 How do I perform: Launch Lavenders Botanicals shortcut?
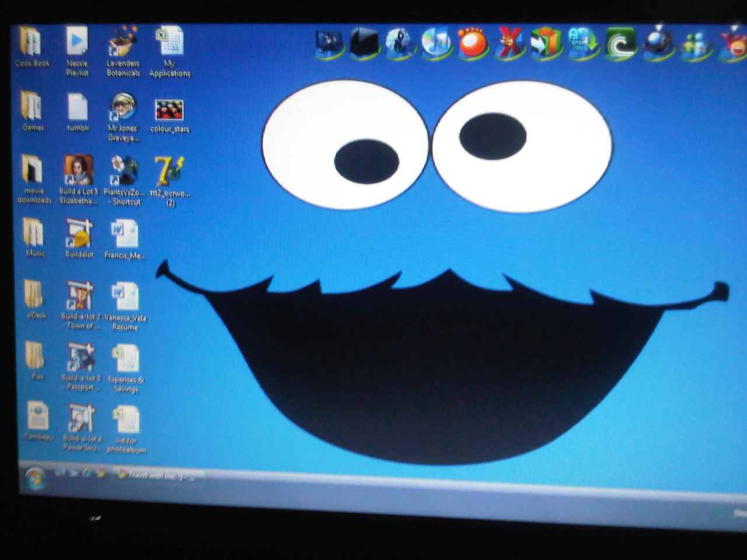pyautogui.click(x=123, y=51)
